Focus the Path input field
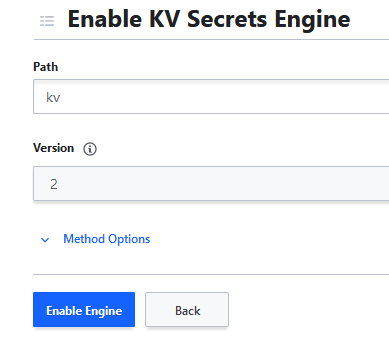This screenshot has height=360, width=389. 211,97
